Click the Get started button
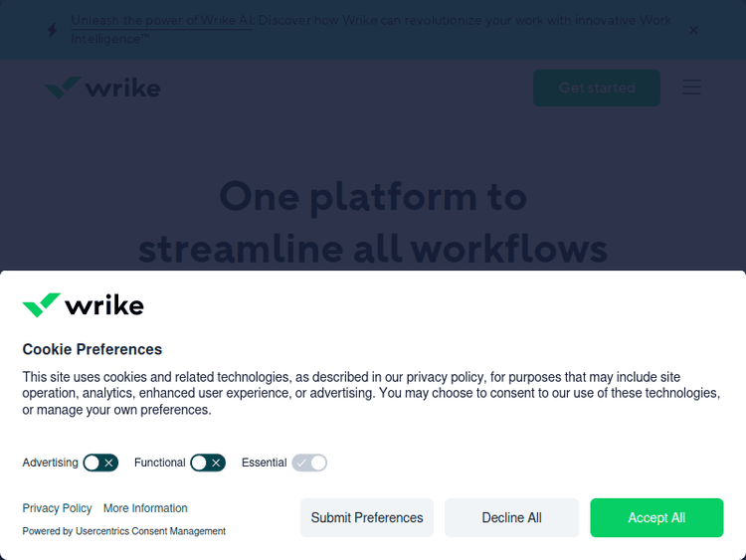Screen dimensions: 746x560 (x=597, y=88)
